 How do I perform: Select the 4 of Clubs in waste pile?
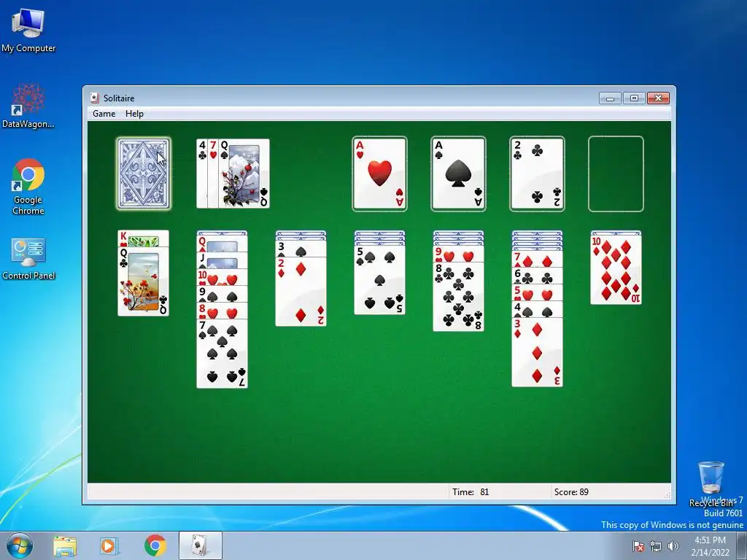(202, 174)
